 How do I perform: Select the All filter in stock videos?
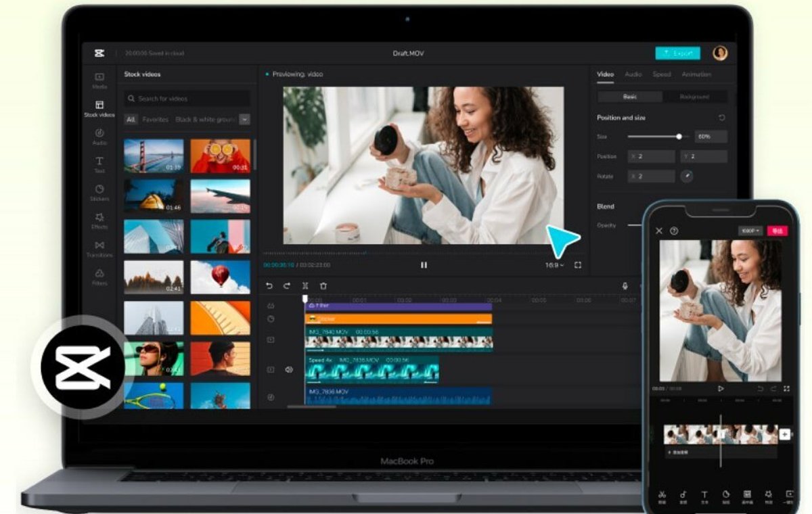click(x=131, y=118)
